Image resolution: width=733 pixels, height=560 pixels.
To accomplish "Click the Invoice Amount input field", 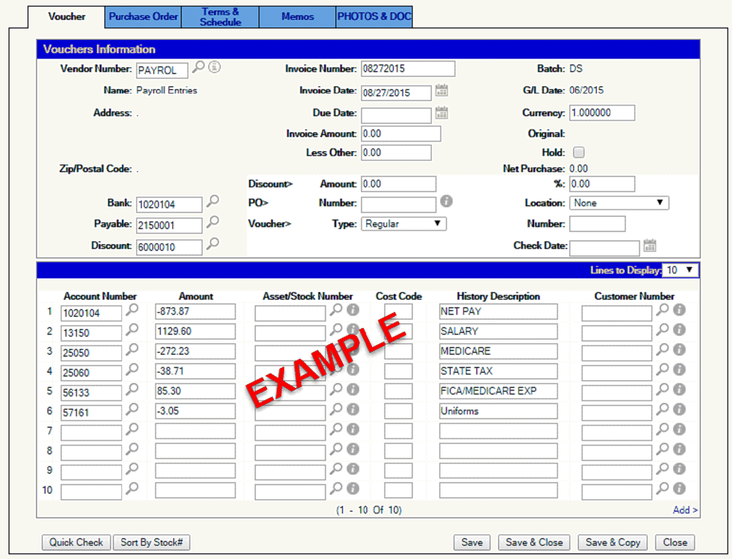I will pyautogui.click(x=400, y=134).
